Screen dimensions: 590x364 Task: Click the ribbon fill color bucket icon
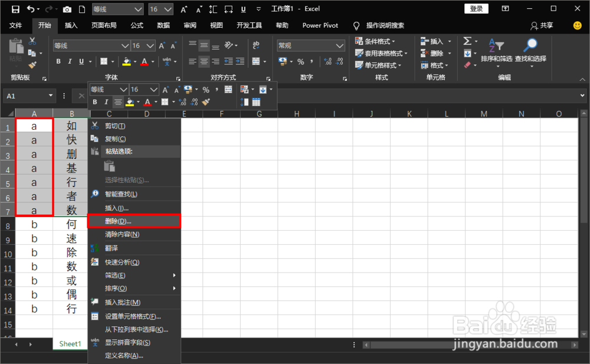[127, 61]
